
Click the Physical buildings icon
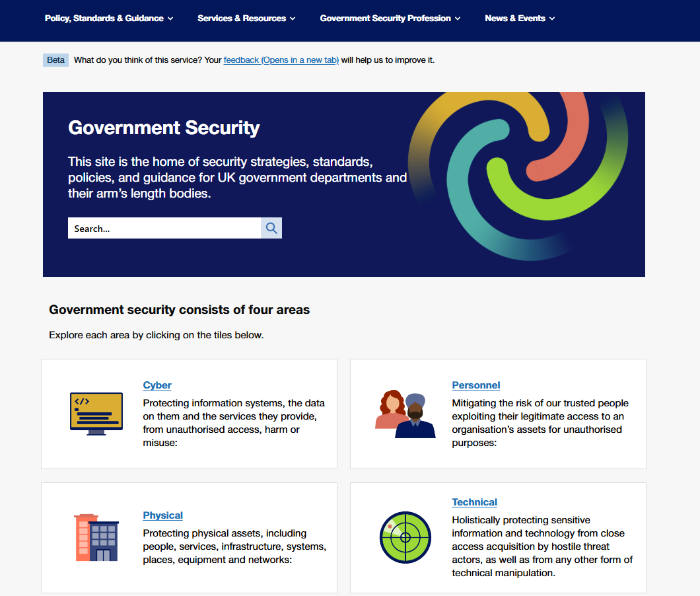tap(96, 537)
